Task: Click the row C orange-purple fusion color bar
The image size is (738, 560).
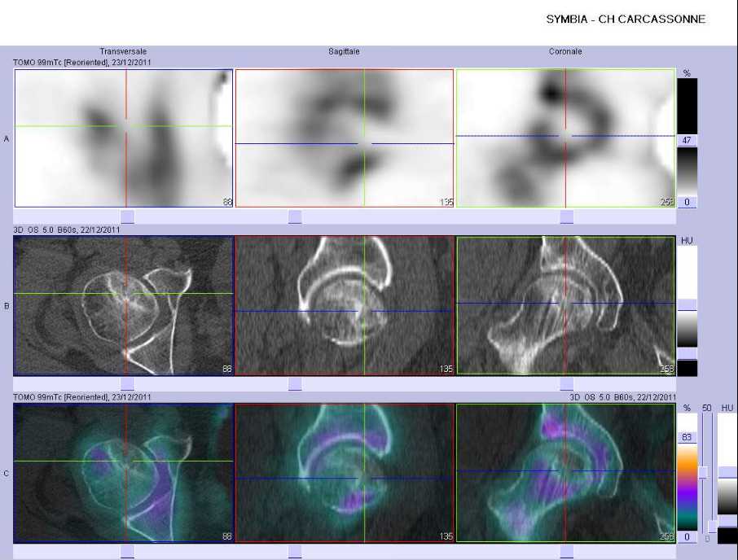Action: pos(687,487)
